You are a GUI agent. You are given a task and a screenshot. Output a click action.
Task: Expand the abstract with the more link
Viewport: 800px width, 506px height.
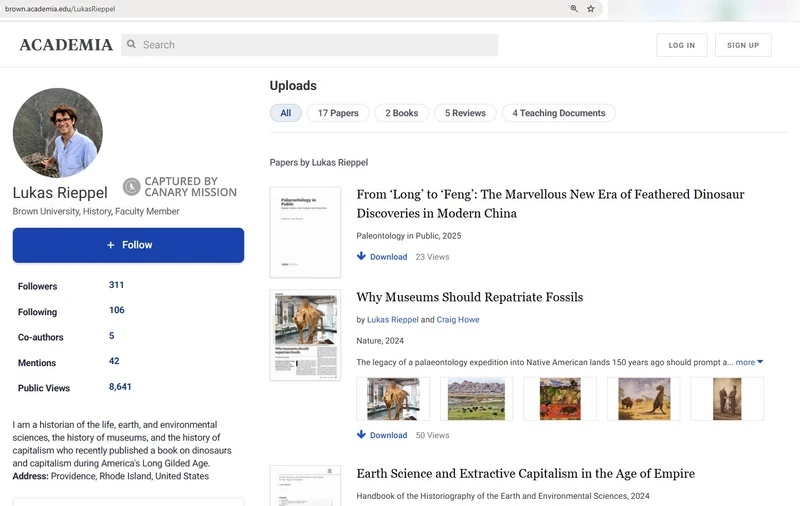[x=749, y=362]
